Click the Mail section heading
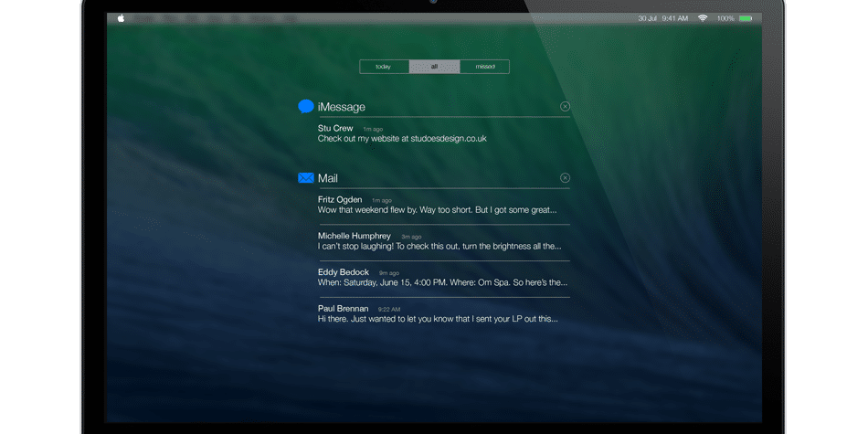The height and width of the screenshot is (434, 868). tap(328, 178)
